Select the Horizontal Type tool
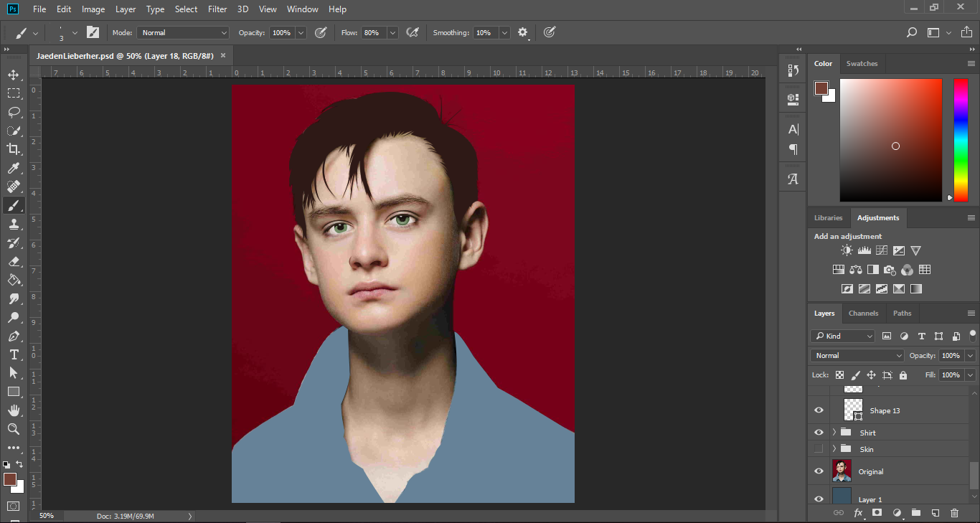980x523 pixels. click(x=14, y=354)
